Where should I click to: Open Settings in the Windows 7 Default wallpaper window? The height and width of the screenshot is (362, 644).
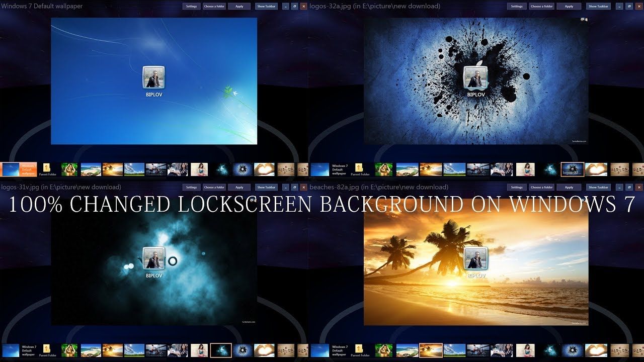[x=191, y=6]
